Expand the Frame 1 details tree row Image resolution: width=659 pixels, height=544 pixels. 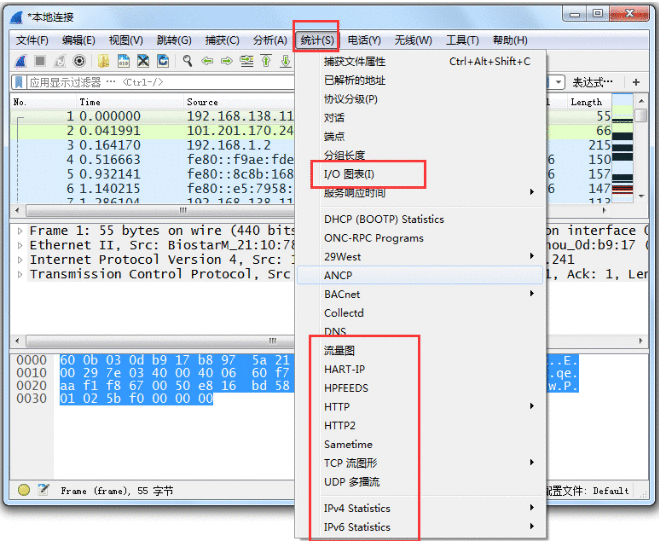pos(20,231)
